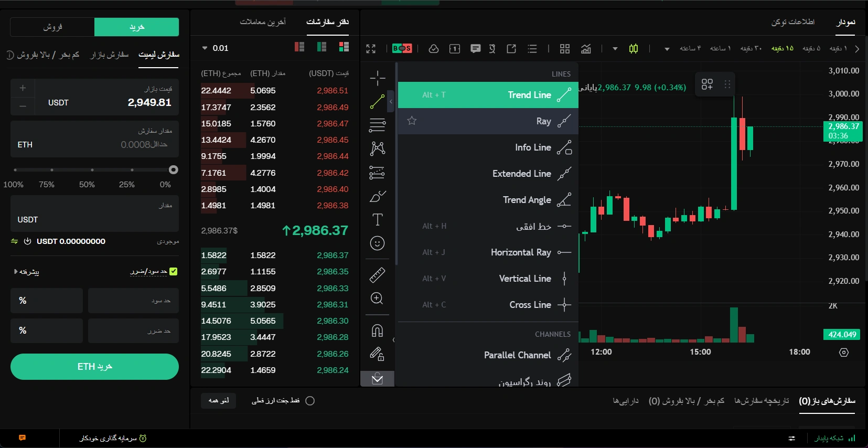Uncheck the take profit/stop loss checkbox
The height and width of the screenshot is (448, 868).
click(174, 271)
